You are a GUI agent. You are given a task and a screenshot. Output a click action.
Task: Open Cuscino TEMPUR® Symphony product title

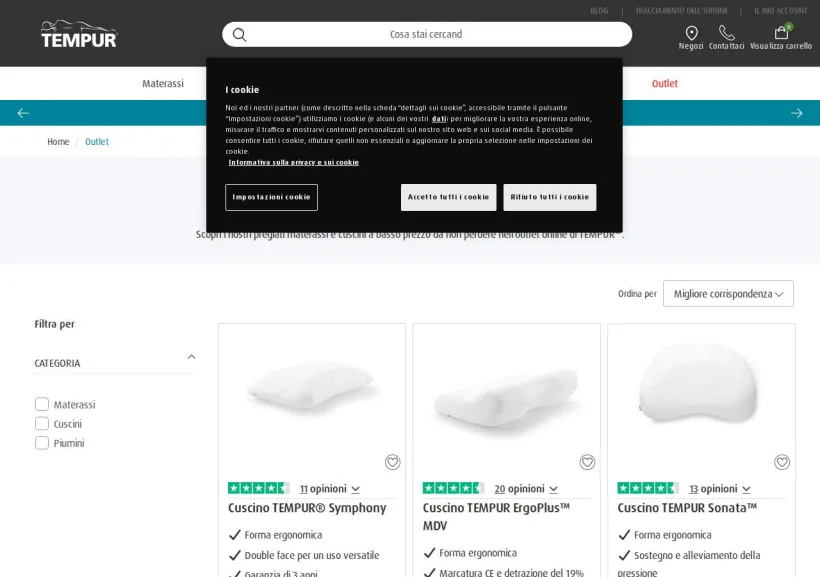click(307, 508)
